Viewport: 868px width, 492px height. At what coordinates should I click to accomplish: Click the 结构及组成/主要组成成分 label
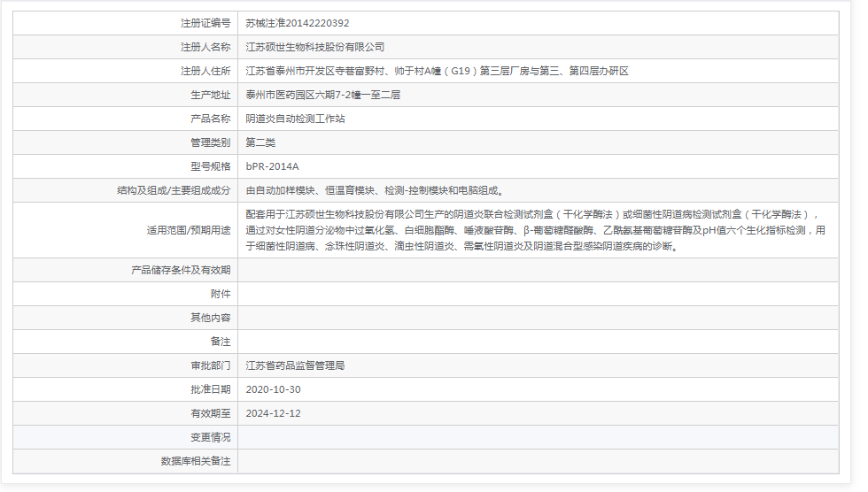tap(174, 190)
